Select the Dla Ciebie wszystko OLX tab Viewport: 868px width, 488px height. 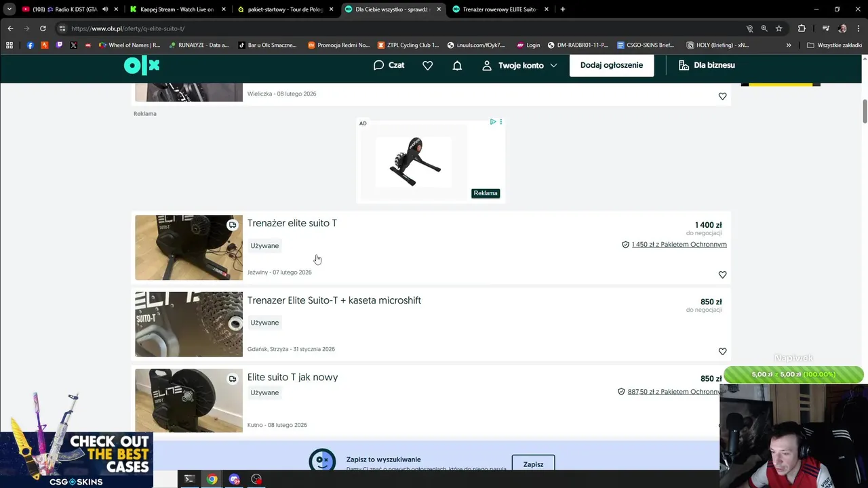click(392, 9)
